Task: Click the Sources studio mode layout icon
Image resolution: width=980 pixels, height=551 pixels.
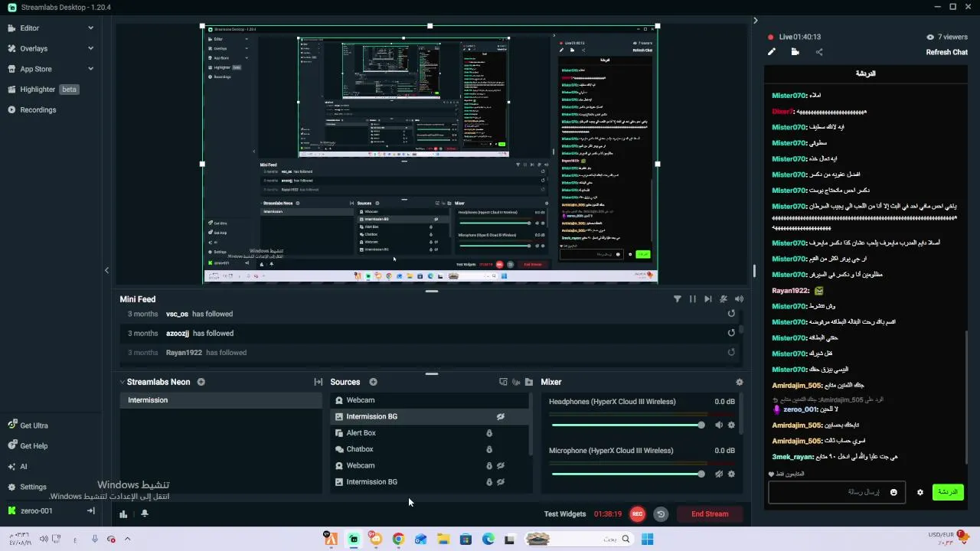Action: click(x=503, y=382)
